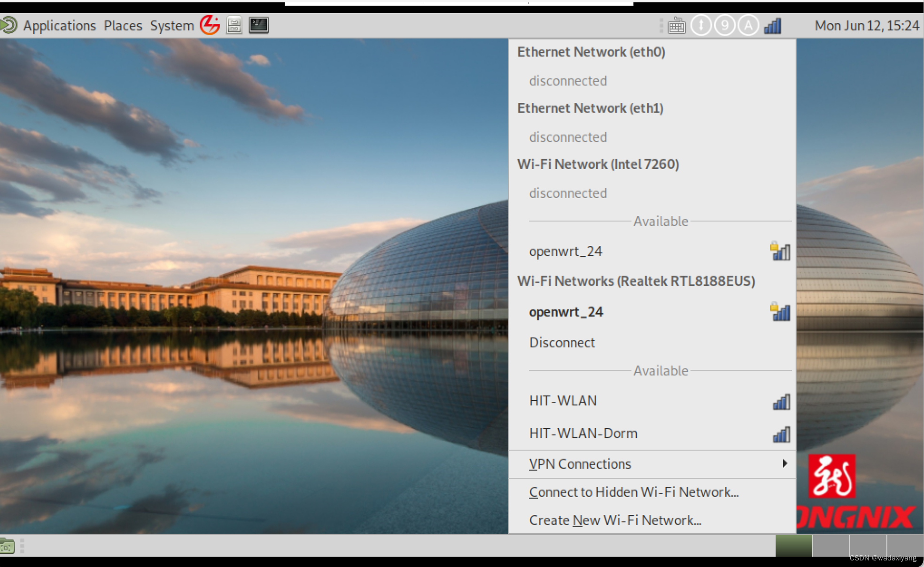Open the file manager cabinet icon

pyautogui.click(x=234, y=25)
